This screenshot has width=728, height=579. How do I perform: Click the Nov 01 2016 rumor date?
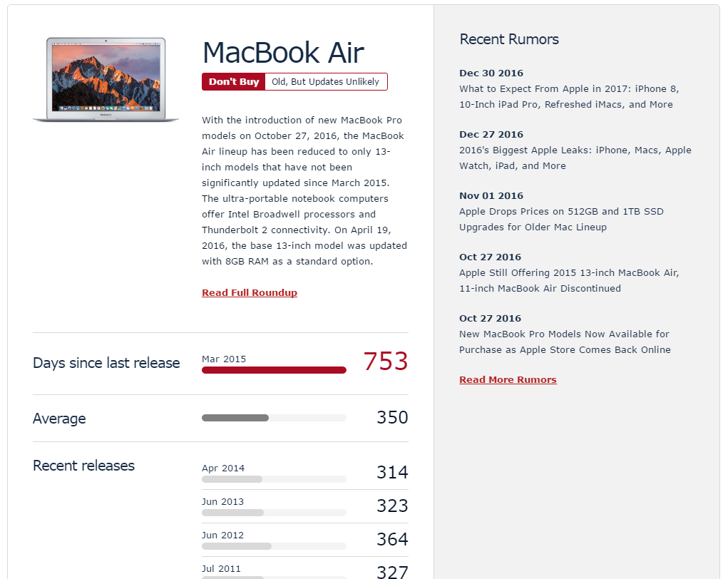(x=491, y=195)
